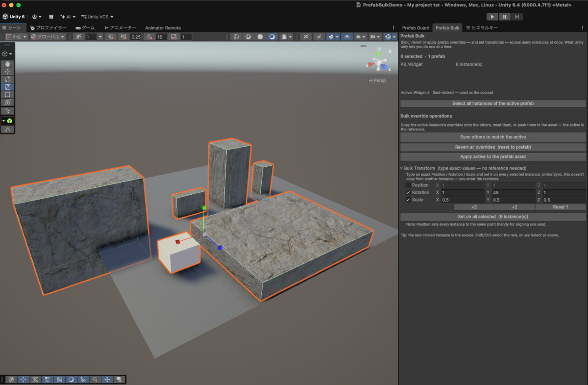Image resolution: width=588 pixels, height=385 pixels.
Task: Toggle the grid visibility icon in scene toolbar
Action: pyautogui.click(x=78, y=37)
